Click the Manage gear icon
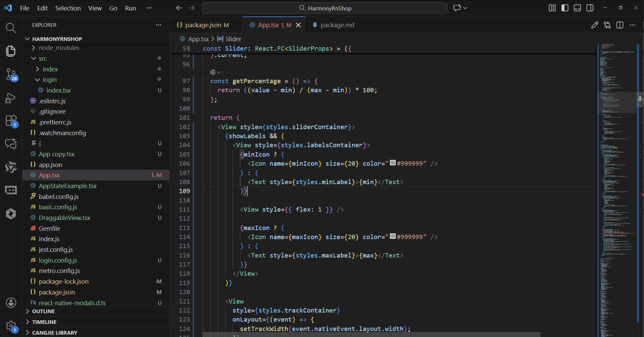The width and height of the screenshot is (644, 337). 11,325
